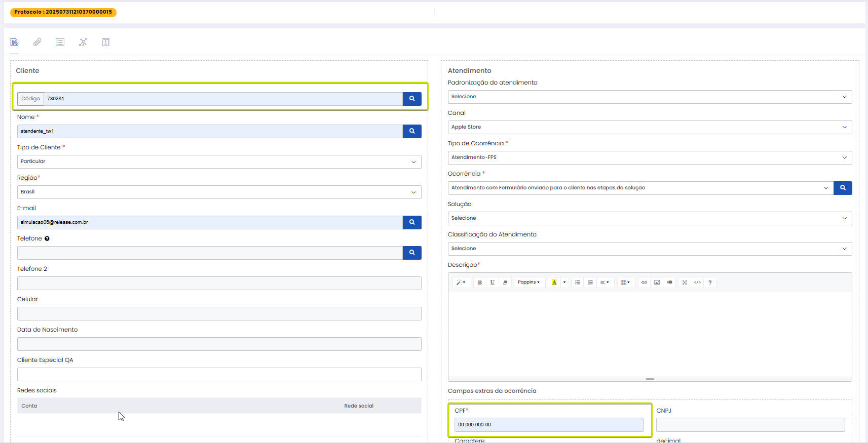
Task: Expand the Tipo de Cliente dropdown
Action: pyautogui.click(x=219, y=162)
